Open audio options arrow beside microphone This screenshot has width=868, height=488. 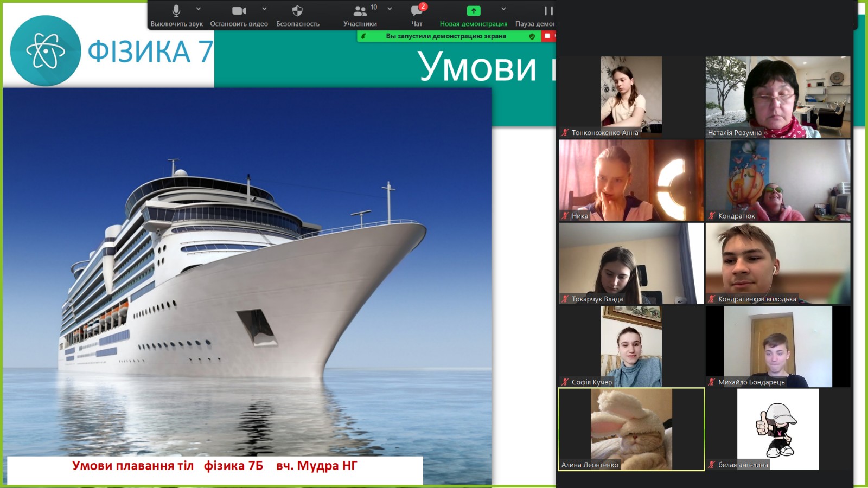pos(199,9)
